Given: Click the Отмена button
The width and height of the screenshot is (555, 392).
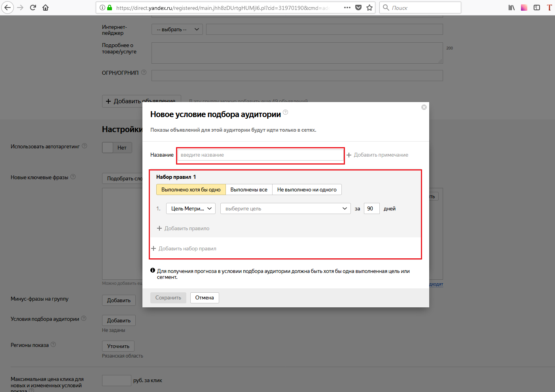Looking at the screenshot, I should pos(205,297).
